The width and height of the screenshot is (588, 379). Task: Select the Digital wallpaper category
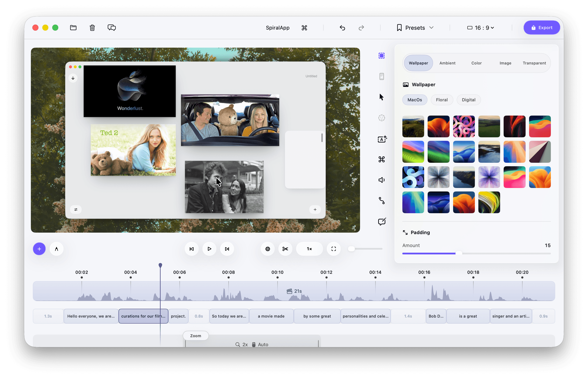click(x=468, y=100)
